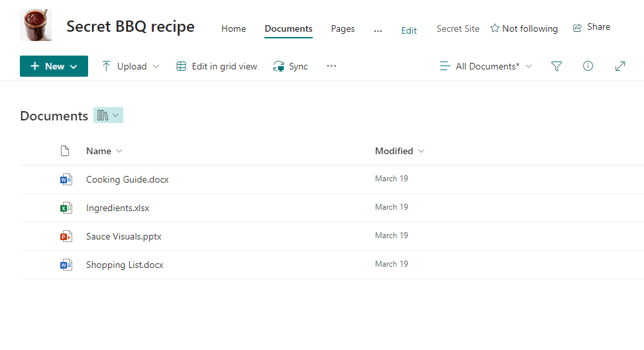Open the filter pane funnel icon
The width and height of the screenshot is (644, 350).
tap(557, 66)
